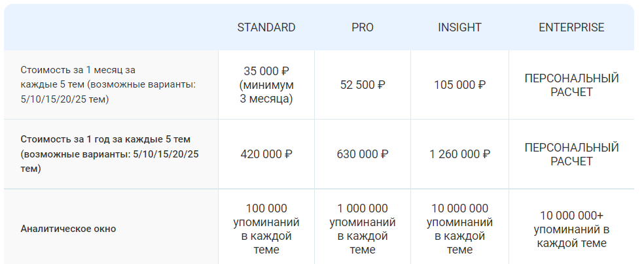Click the STANDARD column header

coord(266,27)
